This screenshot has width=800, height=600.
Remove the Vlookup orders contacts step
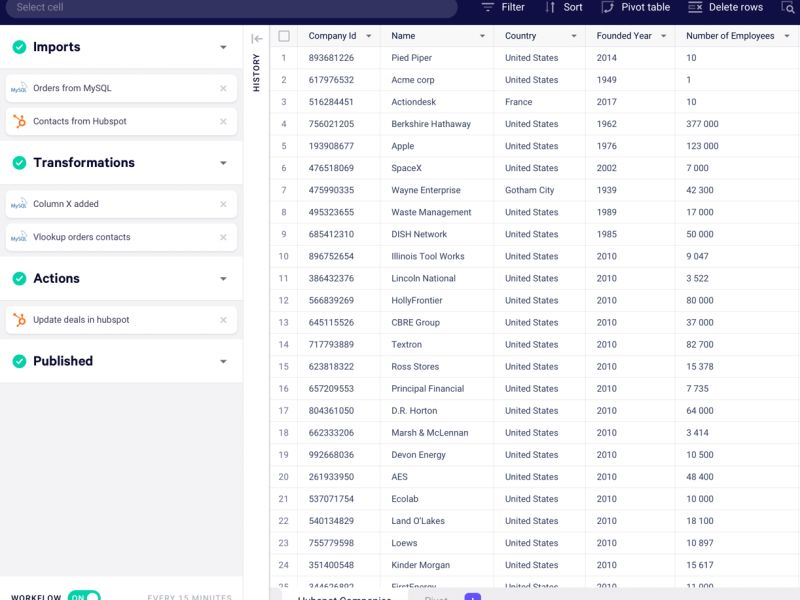pyautogui.click(x=223, y=237)
